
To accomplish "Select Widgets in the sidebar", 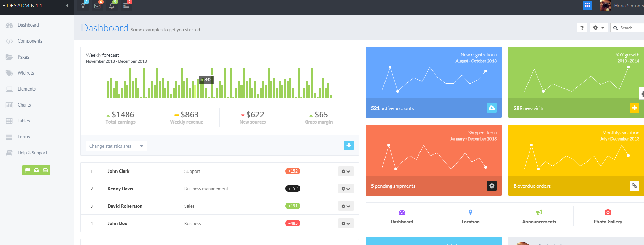I will [26, 73].
